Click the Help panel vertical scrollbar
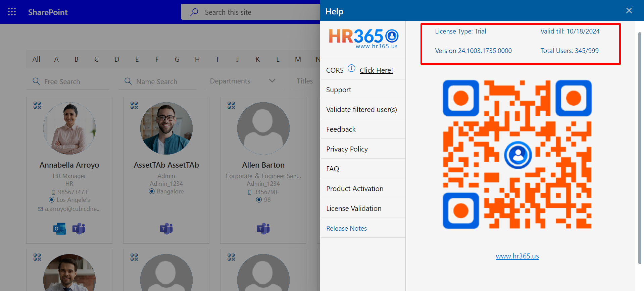Image resolution: width=644 pixels, height=291 pixels. tap(640, 148)
